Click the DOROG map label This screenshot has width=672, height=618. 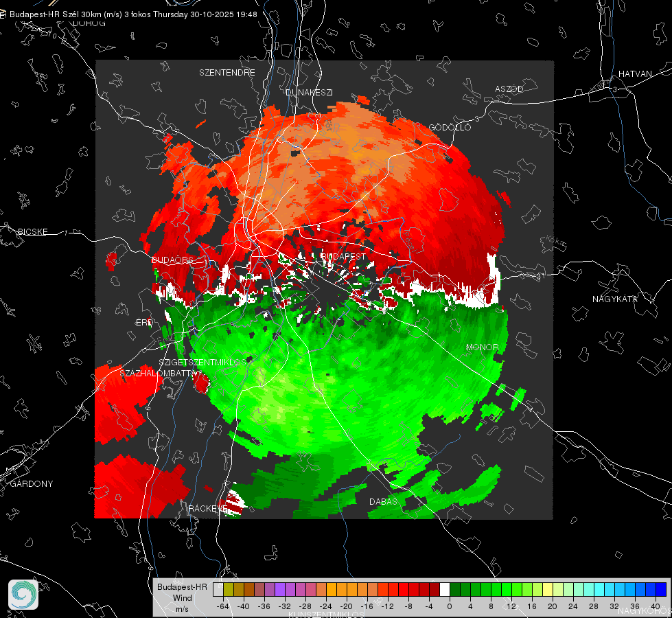[x=89, y=23]
